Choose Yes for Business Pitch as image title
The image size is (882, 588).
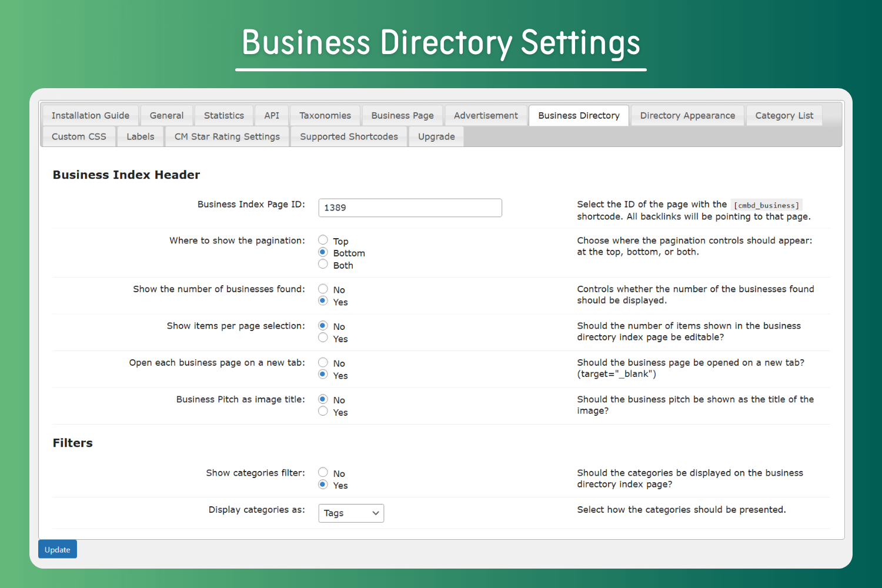(x=323, y=412)
